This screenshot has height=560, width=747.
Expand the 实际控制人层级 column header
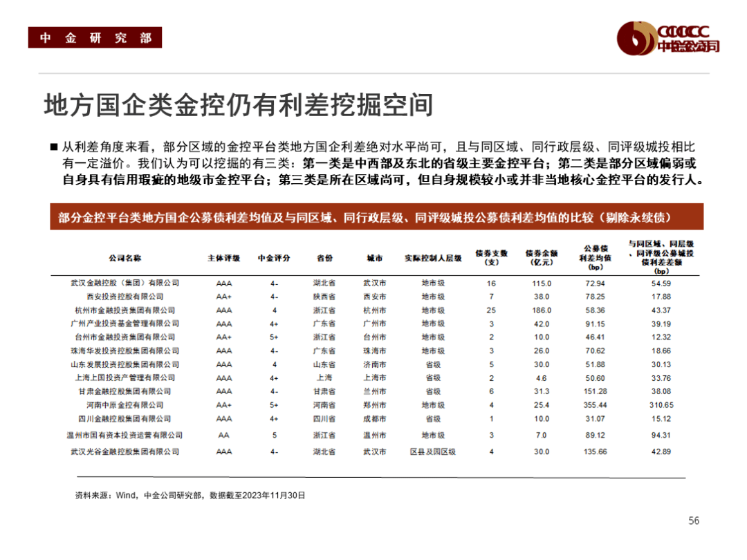click(432, 256)
